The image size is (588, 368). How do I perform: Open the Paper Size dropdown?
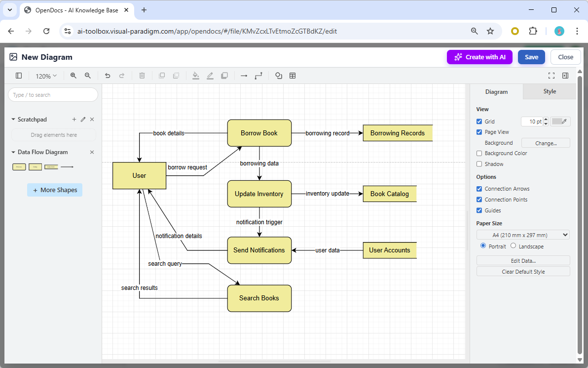point(523,235)
